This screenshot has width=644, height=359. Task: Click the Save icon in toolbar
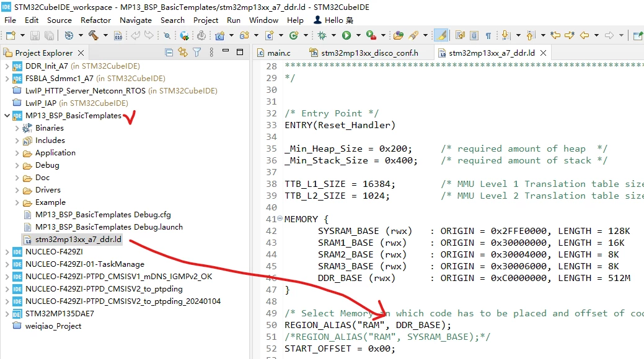35,36
